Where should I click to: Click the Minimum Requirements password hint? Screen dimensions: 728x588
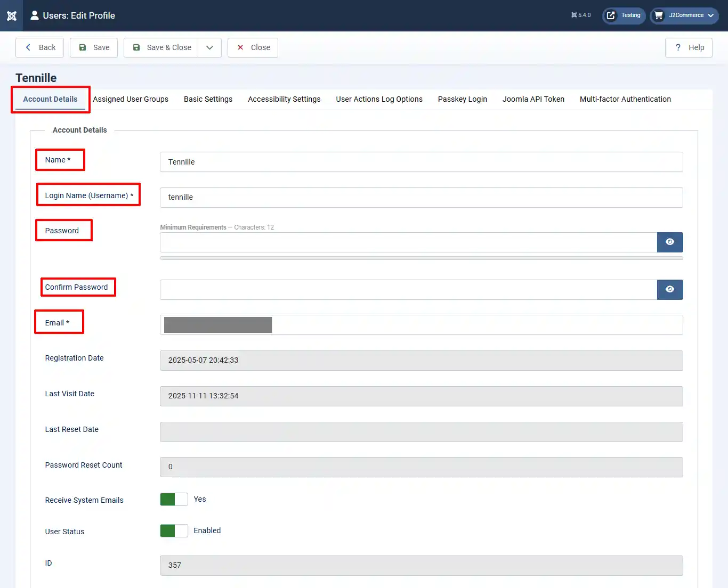pos(217,227)
